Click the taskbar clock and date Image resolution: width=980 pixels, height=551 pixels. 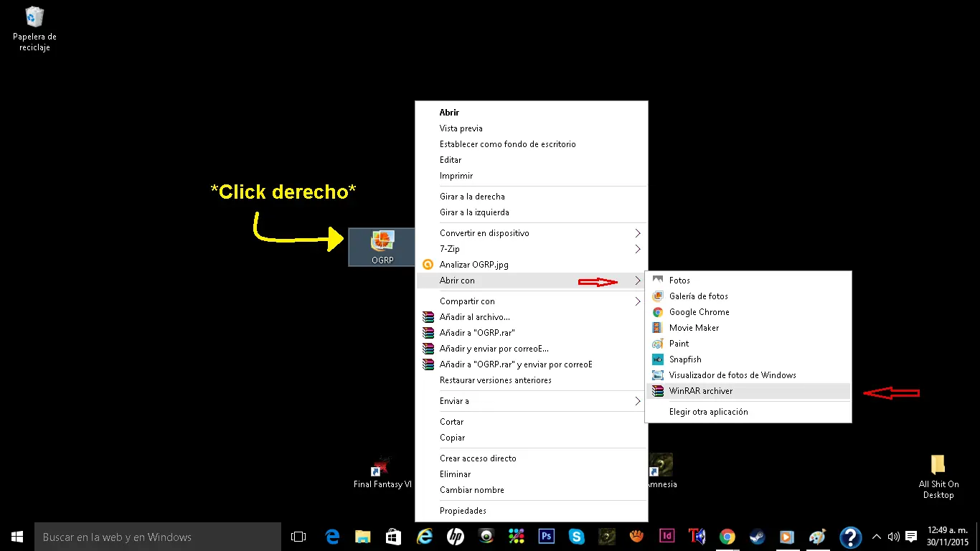(x=947, y=537)
